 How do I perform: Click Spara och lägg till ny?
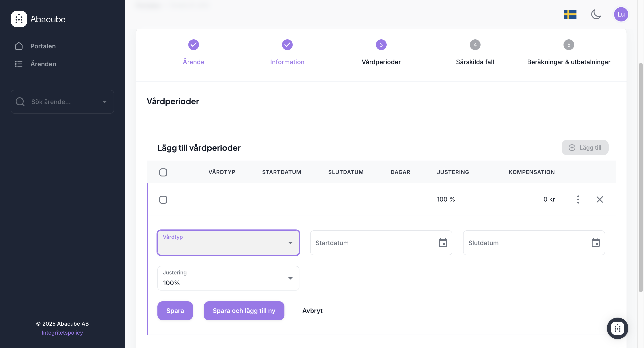(244, 311)
